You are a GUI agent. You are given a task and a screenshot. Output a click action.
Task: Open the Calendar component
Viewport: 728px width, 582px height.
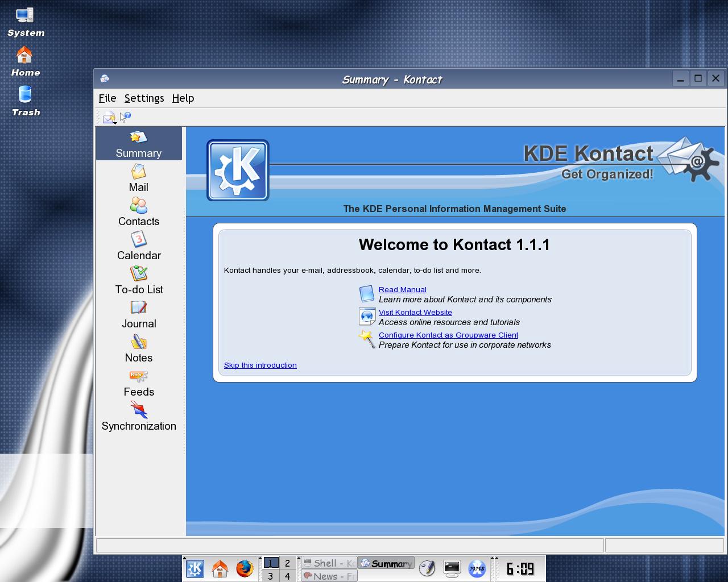tap(139, 246)
